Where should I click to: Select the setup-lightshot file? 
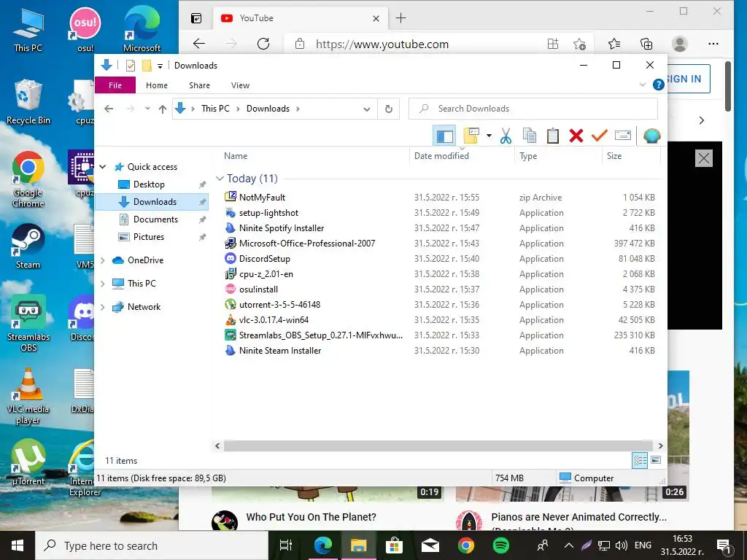pos(268,213)
